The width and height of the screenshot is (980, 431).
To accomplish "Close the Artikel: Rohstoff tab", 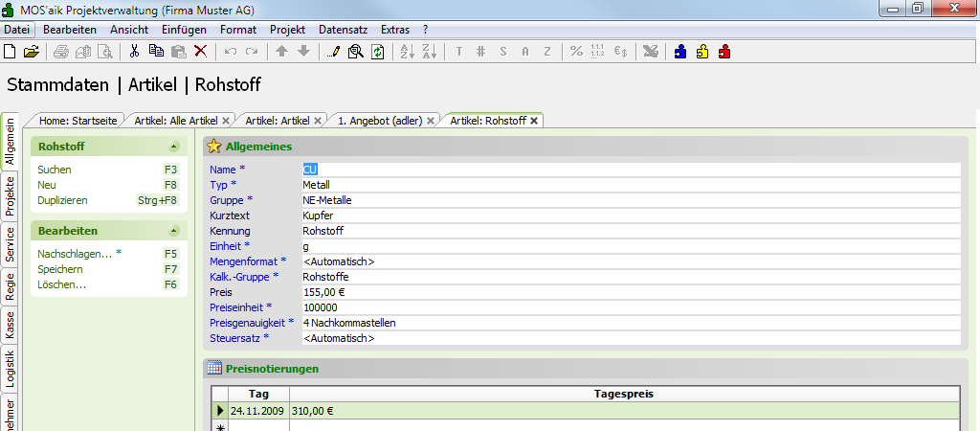I will click(x=534, y=121).
